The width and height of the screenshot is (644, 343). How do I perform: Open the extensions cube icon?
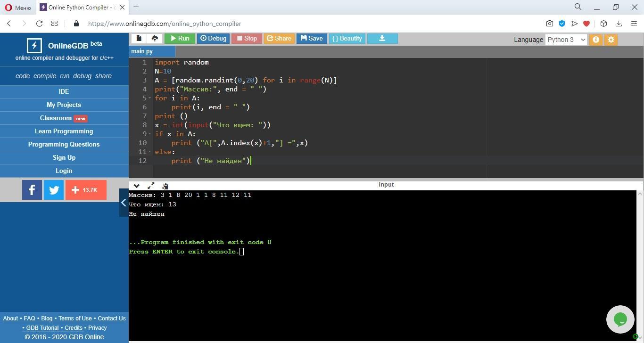coord(603,24)
